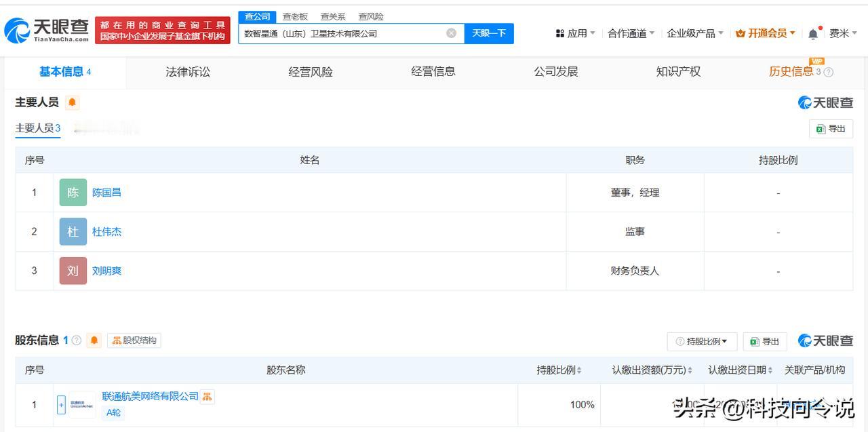This screenshot has width=868, height=432.
Task: Switch to the 经营信息 tab
Action: (433, 72)
